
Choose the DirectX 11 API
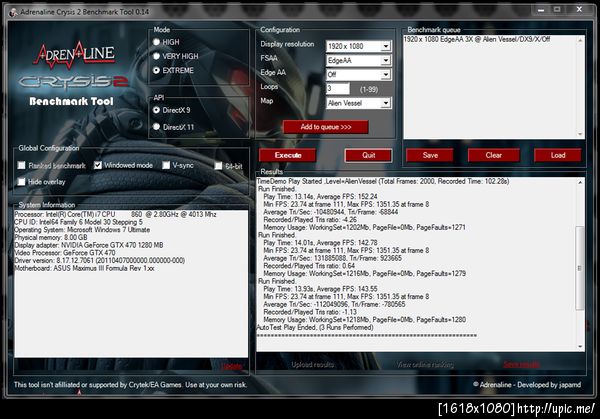coord(156,127)
